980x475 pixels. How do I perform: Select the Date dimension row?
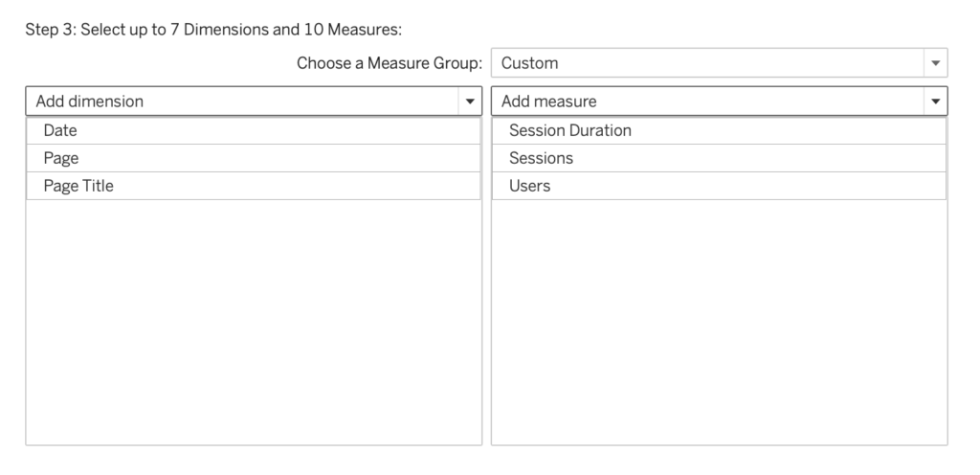(x=254, y=130)
